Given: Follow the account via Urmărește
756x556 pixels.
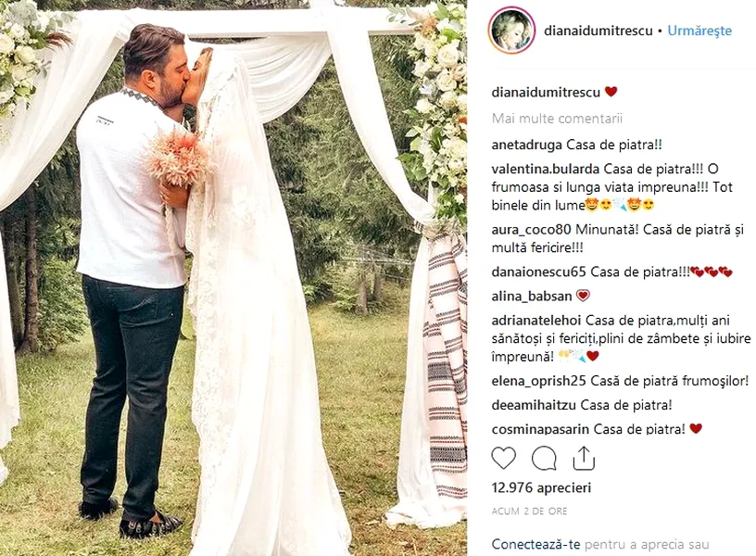Looking at the screenshot, I should pyautogui.click(x=699, y=31).
